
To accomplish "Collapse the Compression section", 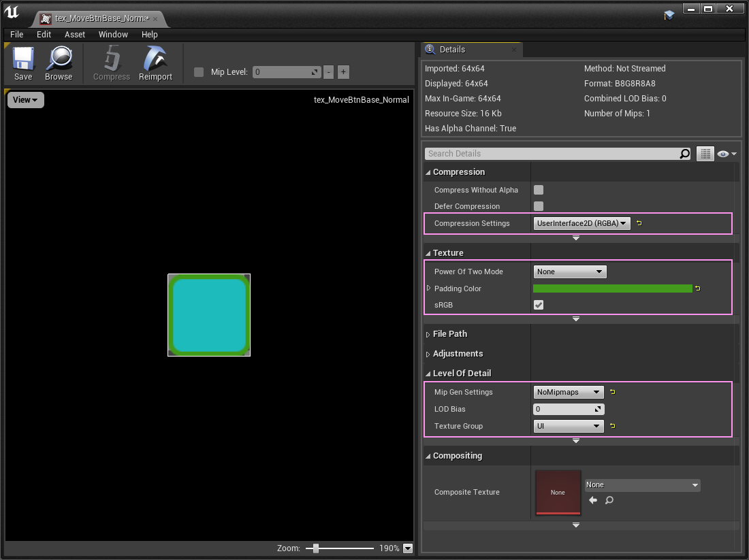I will coord(428,172).
